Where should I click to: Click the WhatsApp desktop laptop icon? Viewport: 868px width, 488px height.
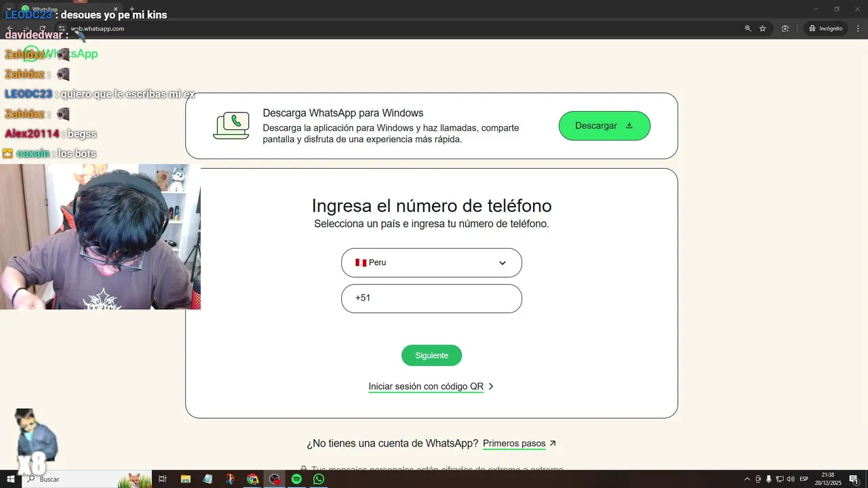click(231, 126)
